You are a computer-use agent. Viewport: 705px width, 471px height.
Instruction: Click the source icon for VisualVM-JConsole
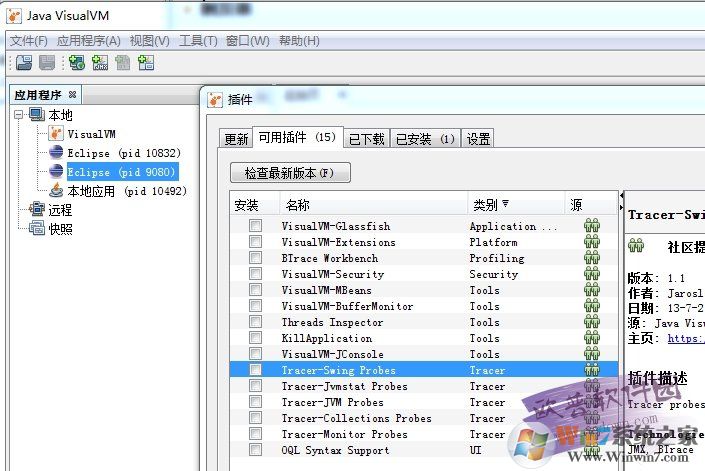(592, 354)
